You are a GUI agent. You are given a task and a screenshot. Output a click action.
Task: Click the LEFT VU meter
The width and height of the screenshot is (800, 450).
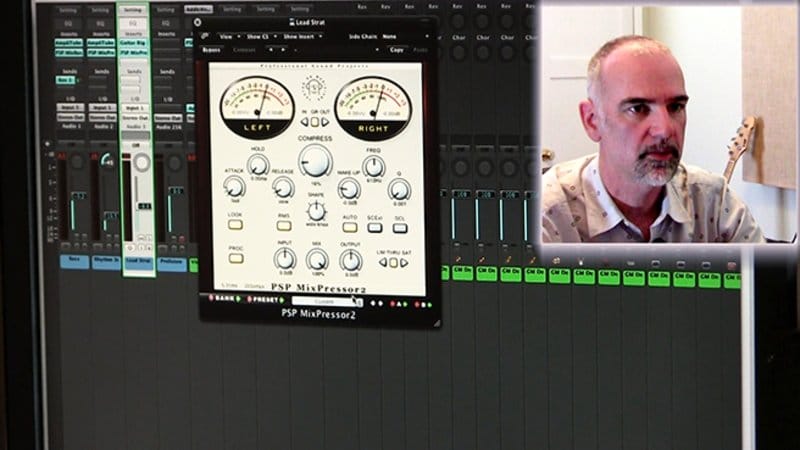257,108
